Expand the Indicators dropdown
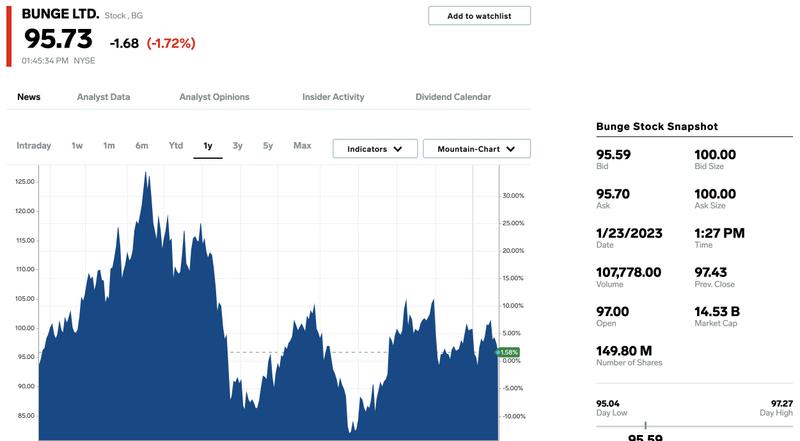This screenshot has height=441, width=800. 375,149
